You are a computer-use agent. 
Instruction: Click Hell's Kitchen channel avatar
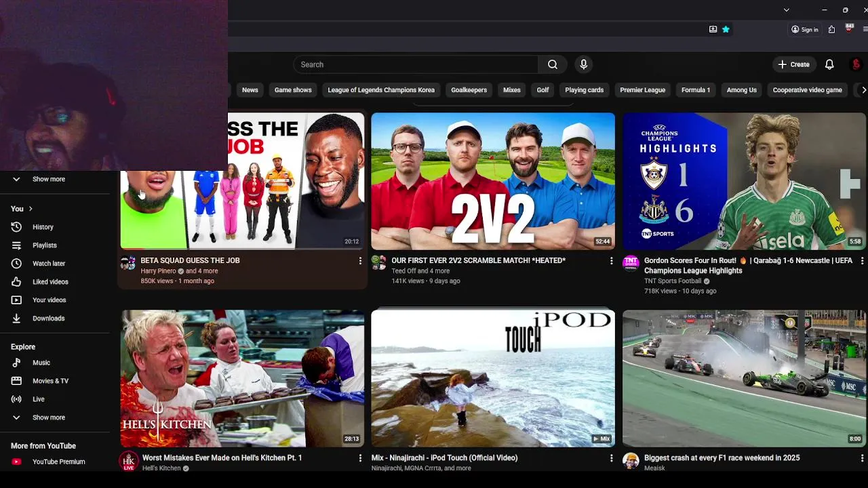tap(129, 462)
